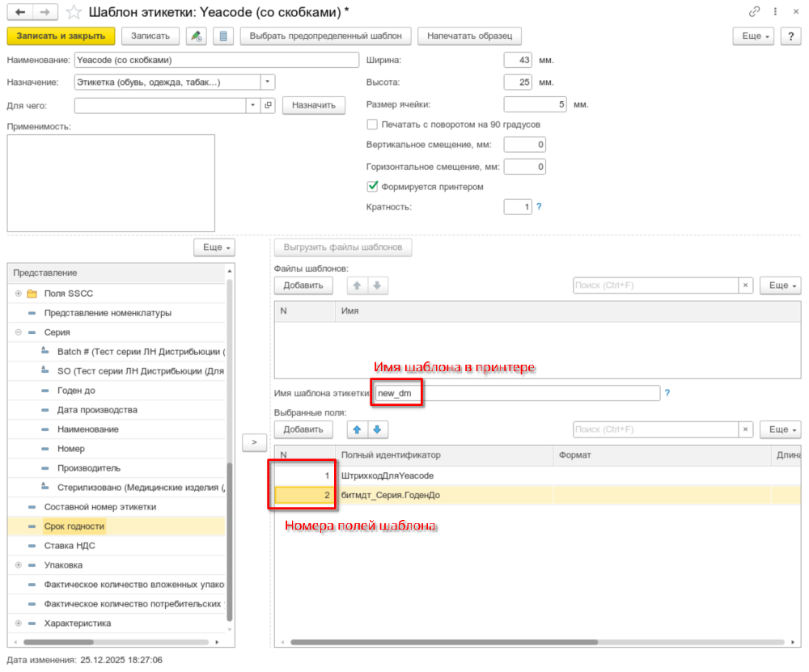Click Записать и закрыть button
The width and height of the screenshot is (809, 672).
point(61,36)
